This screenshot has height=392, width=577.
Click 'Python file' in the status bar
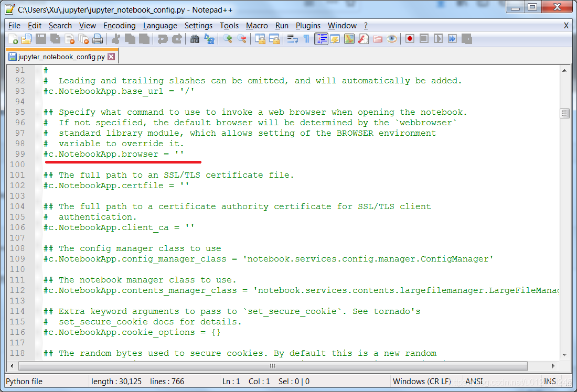click(24, 382)
